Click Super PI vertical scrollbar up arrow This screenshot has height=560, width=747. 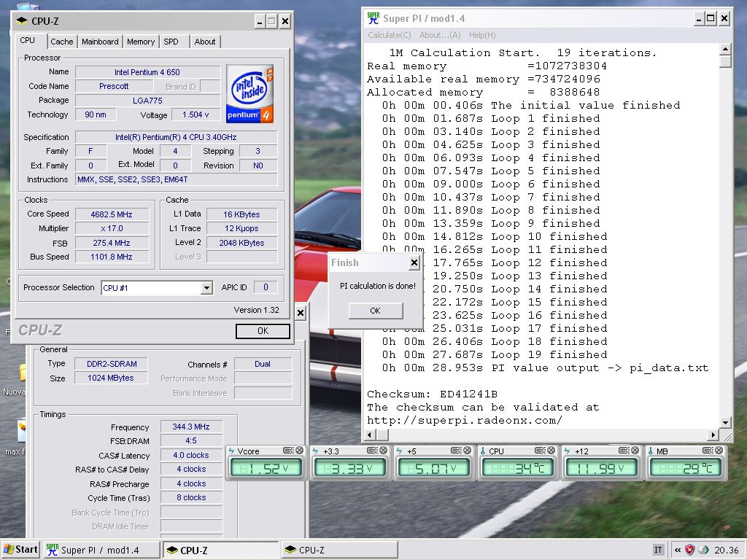(x=726, y=50)
